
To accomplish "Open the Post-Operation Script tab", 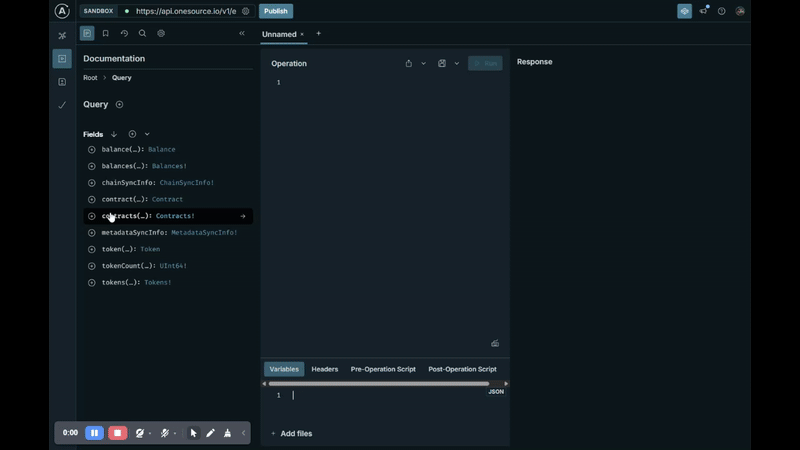I will [x=462, y=369].
